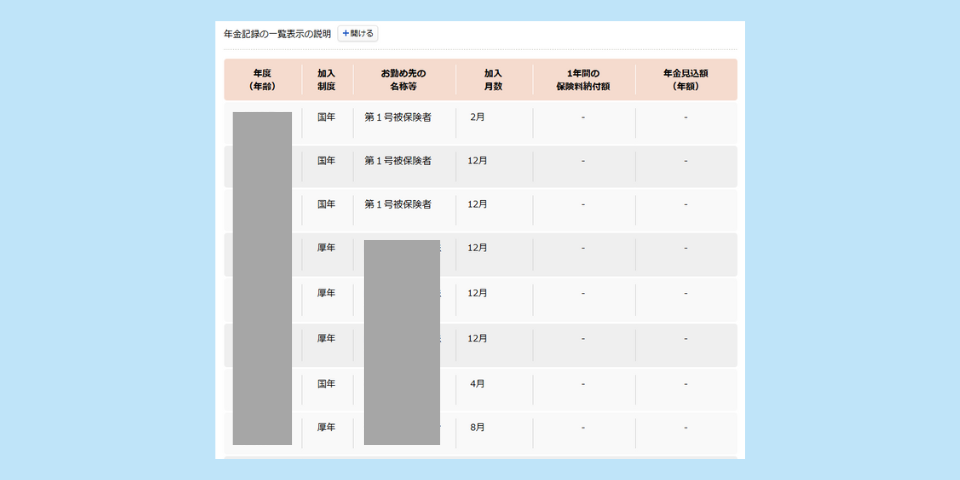The image size is (960, 480).
Task: Click the plus icon beside 開ける
Action: (346, 34)
